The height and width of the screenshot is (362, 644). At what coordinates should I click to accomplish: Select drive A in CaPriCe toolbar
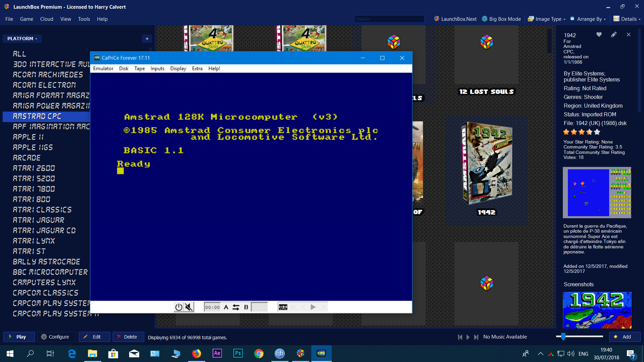[226, 307]
